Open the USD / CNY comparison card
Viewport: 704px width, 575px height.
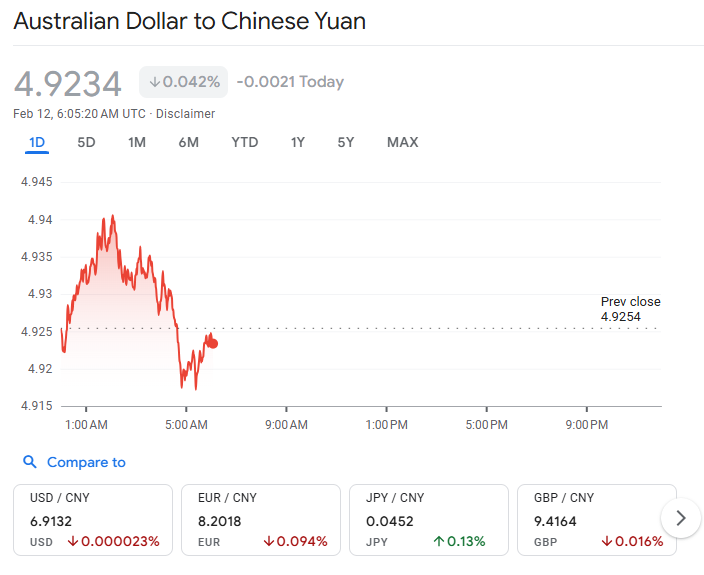point(93,520)
